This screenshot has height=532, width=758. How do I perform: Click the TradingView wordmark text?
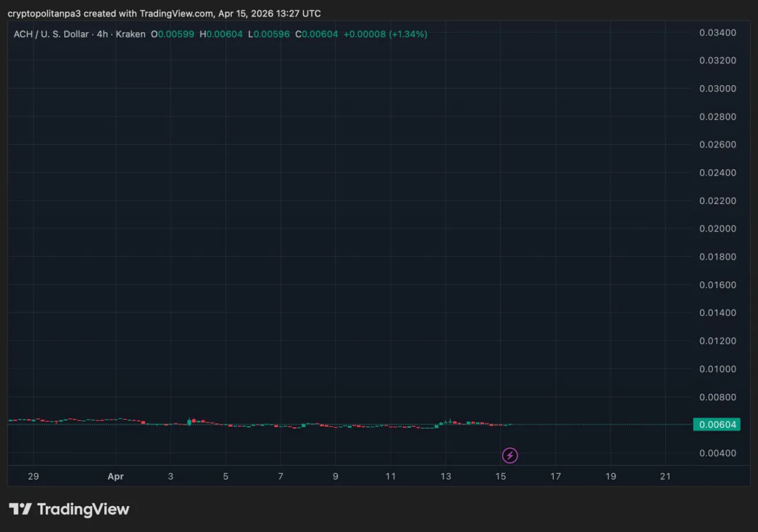click(83, 509)
